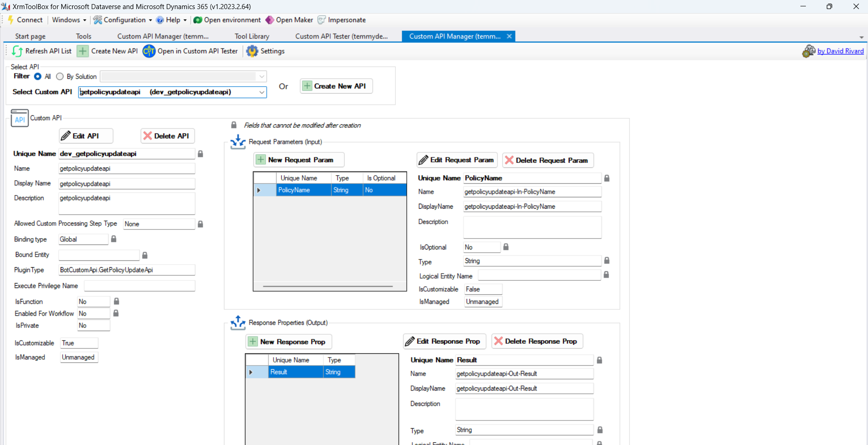
Task: Click the author avatar icon beside David Rivard
Action: point(809,51)
